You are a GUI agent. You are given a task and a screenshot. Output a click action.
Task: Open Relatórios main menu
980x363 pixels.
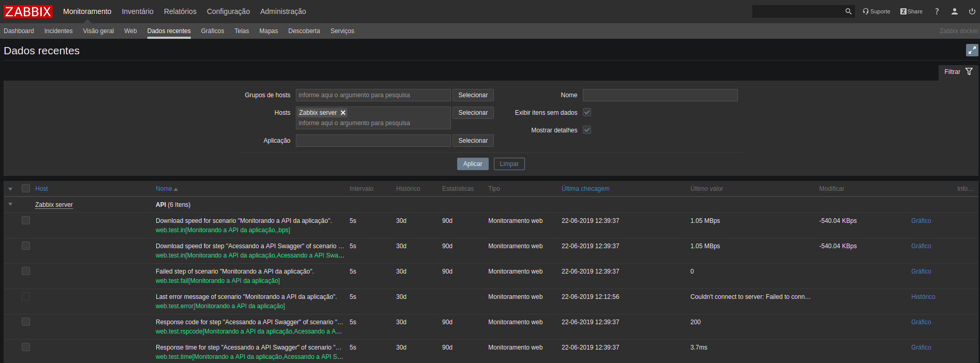click(180, 11)
